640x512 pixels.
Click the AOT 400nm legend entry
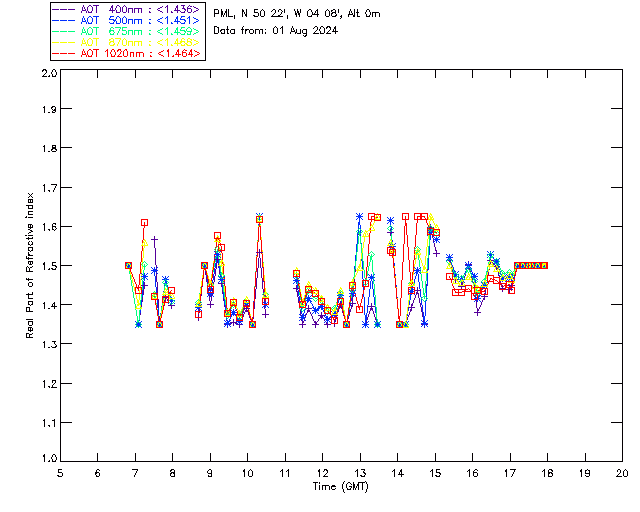click(x=126, y=9)
